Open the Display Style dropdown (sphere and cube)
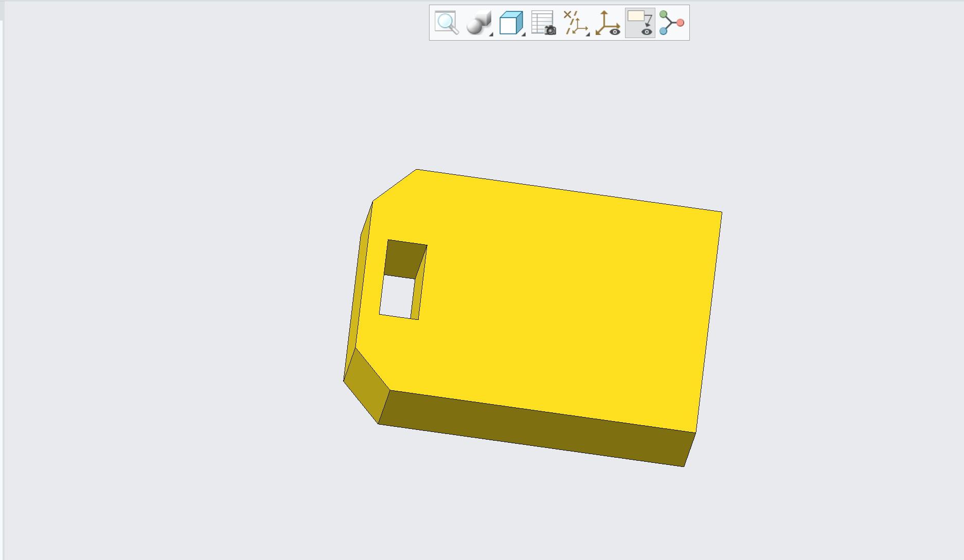Image resolution: width=964 pixels, height=560 pixels. pos(479,23)
